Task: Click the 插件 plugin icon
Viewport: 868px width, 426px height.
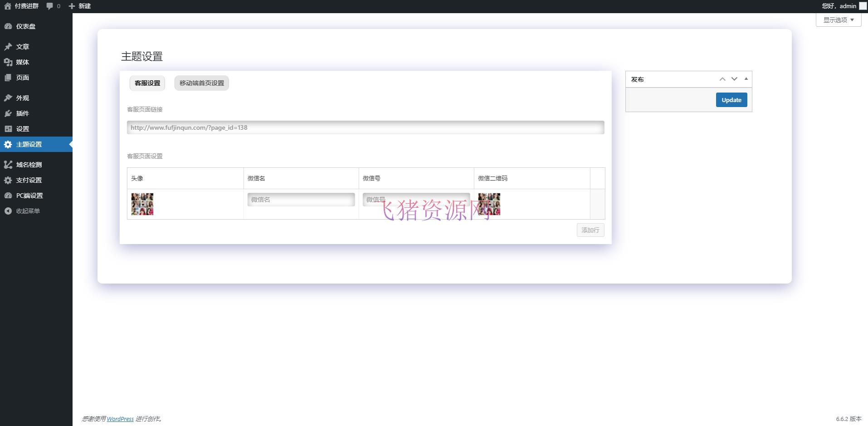Action: (x=8, y=113)
